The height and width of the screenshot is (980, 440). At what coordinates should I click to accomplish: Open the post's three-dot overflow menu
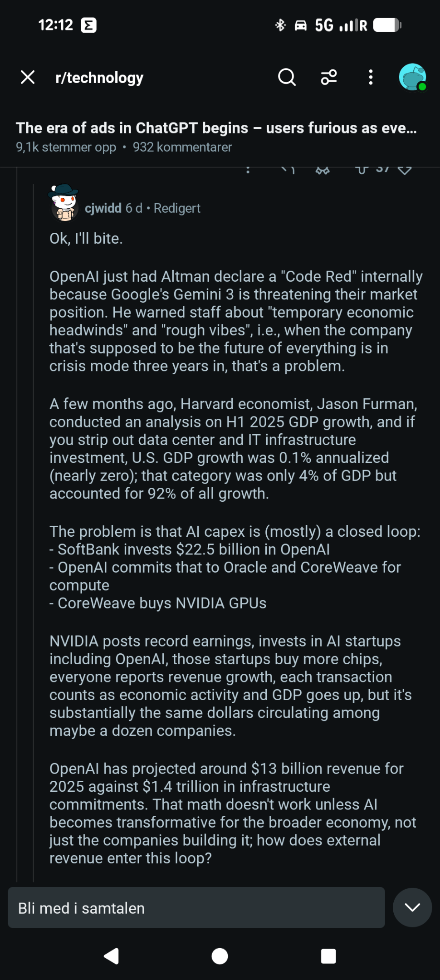coord(371,78)
